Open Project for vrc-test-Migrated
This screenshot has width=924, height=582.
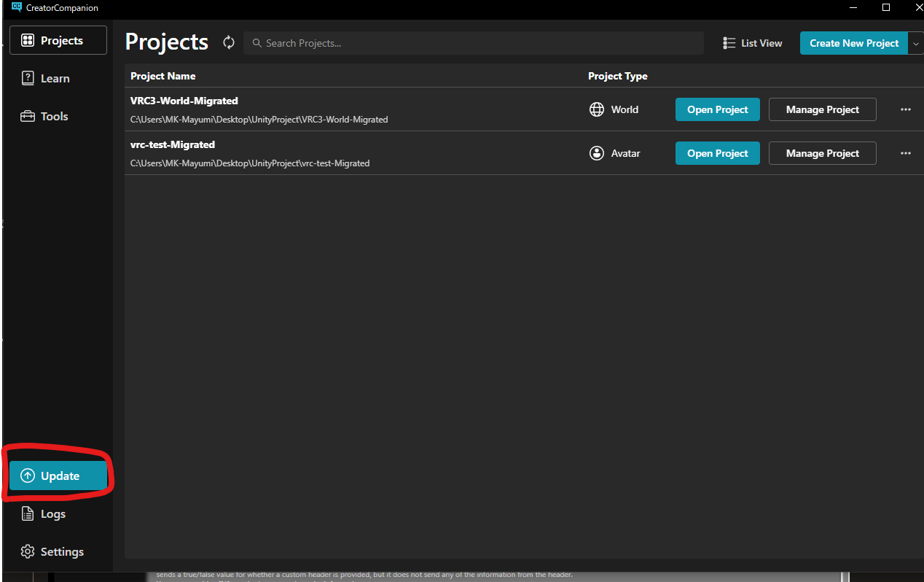[717, 153]
